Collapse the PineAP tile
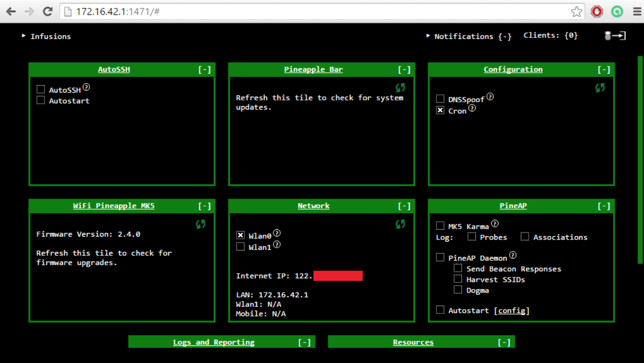644x363 pixels. (604, 206)
